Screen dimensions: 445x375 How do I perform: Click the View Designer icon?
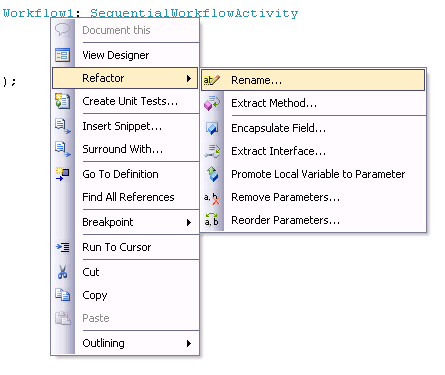(x=62, y=55)
